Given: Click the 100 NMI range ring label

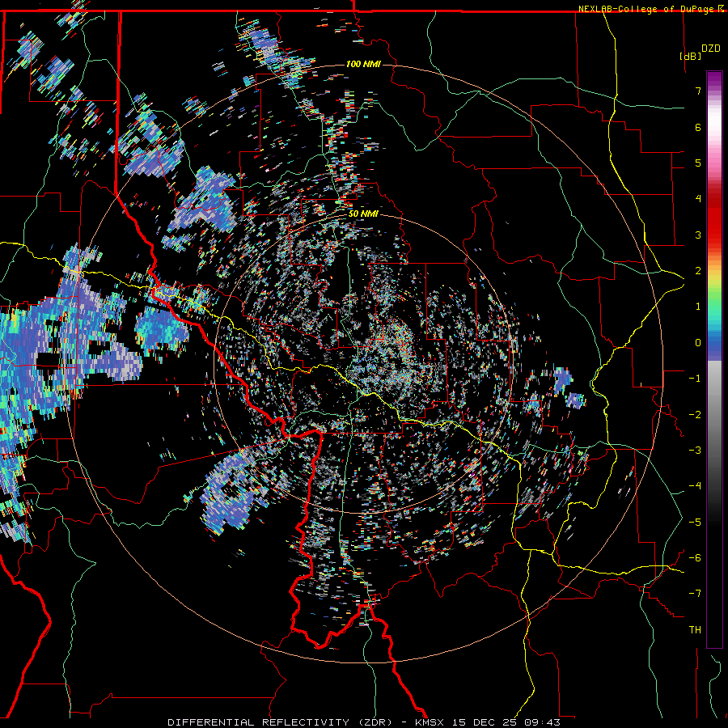Looking at the screenshot, I should (x=363, y=64).
